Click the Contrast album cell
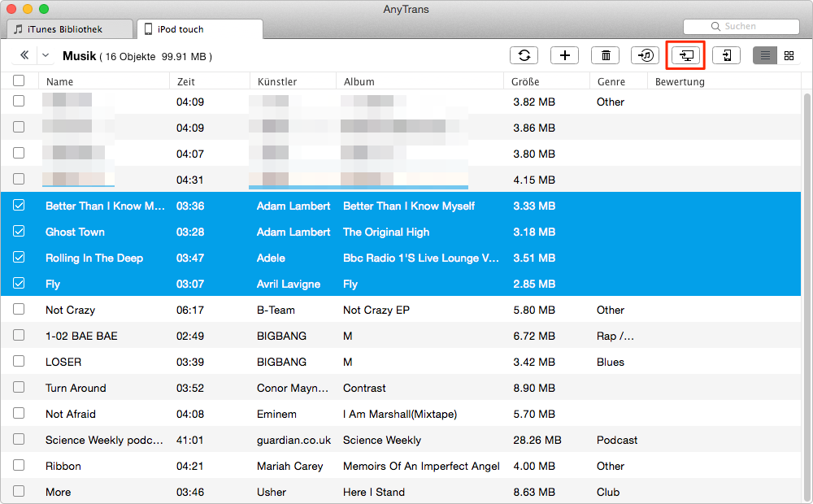Viewport: 813px width, 504px height. point(364,388)
